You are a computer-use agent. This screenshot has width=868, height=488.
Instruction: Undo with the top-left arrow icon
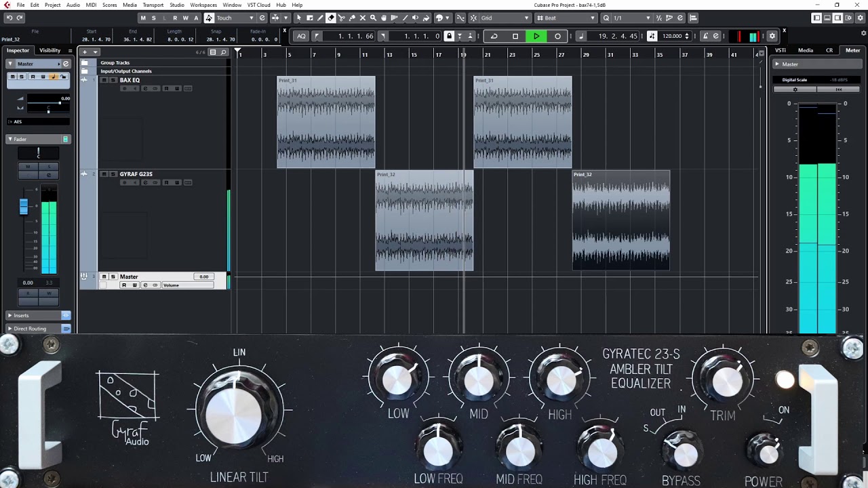tap(9, 18)
